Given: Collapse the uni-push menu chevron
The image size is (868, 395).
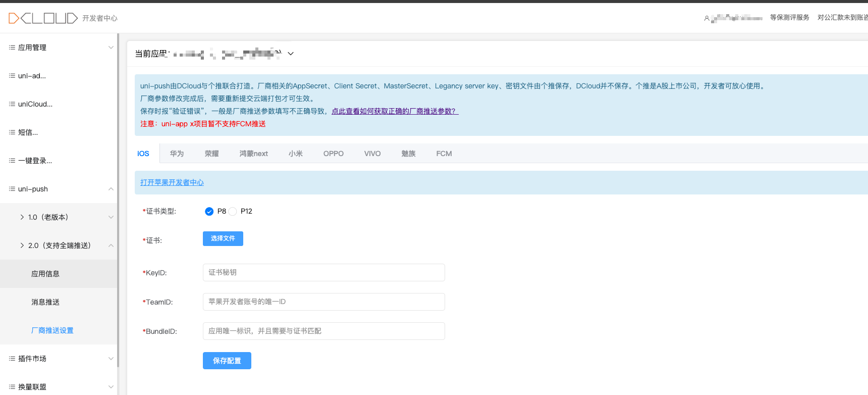Looking at the screenshot, I should coord(111,189).
